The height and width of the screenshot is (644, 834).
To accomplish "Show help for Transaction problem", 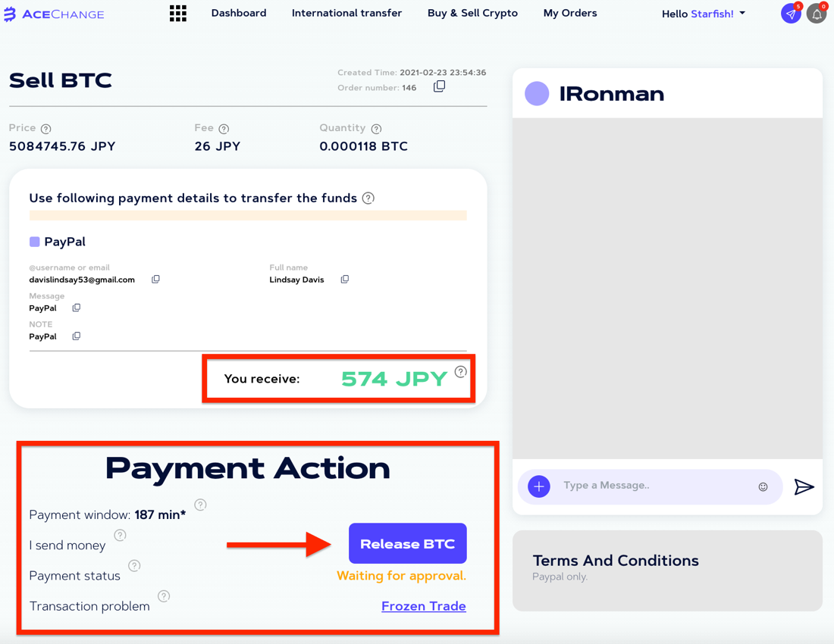I will pyautogui.click(x=164, y=596).
